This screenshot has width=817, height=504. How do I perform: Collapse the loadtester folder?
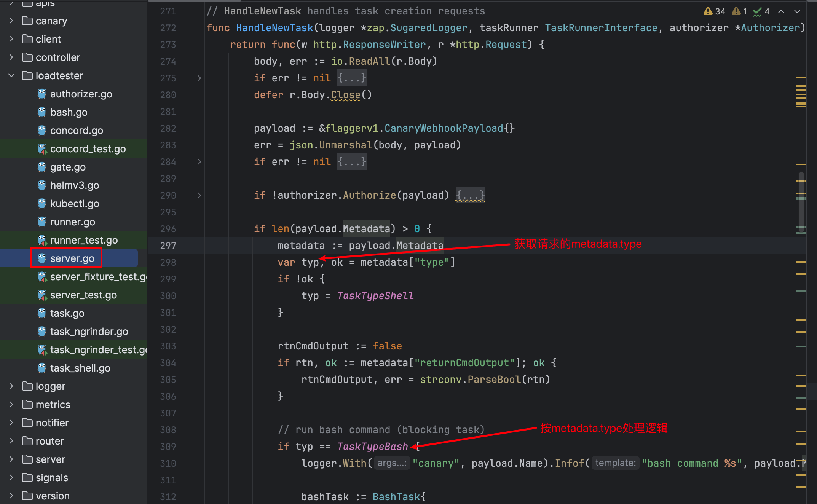[11, 76]
